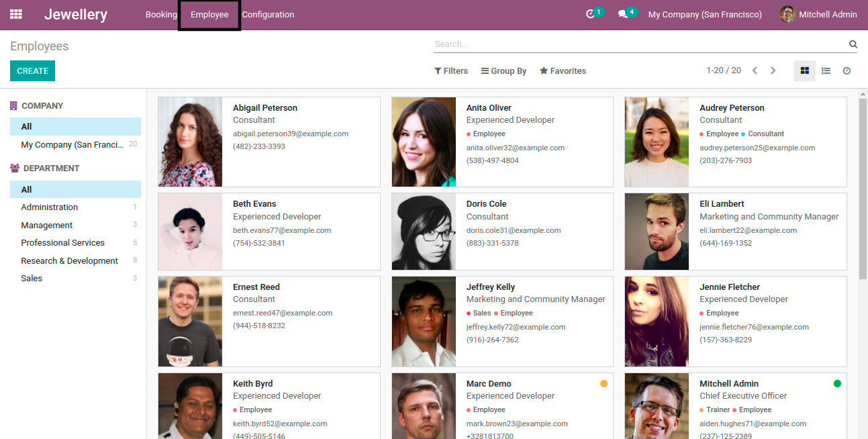Click email beth.evans77@example.com

tap(282, 230)
